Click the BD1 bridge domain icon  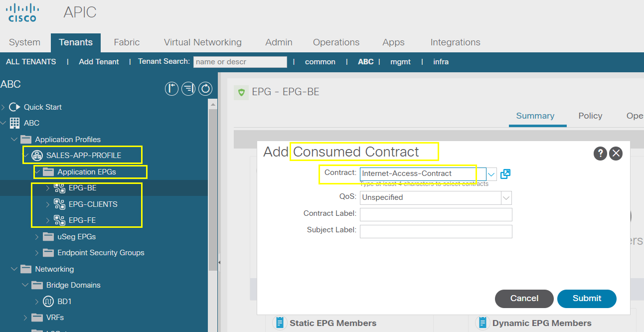point(48,302)
